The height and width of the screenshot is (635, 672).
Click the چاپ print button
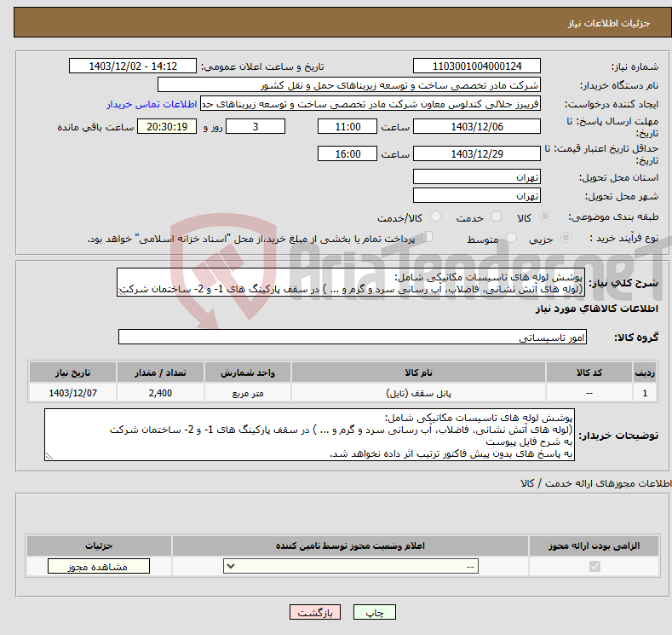coord(375,612)
